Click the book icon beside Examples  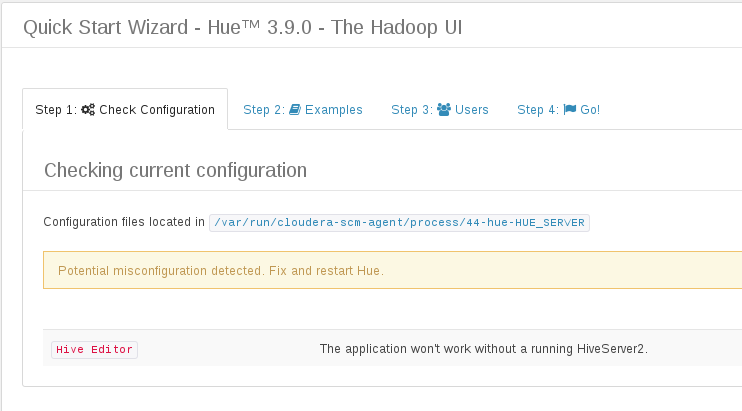pyautogui.click(x=295, y=110)
